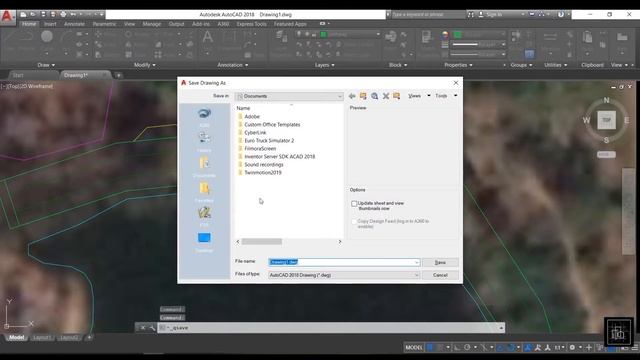Open the Desktop location in places sidebar
Screen dimensions: 640x360
tap(204, 242)
